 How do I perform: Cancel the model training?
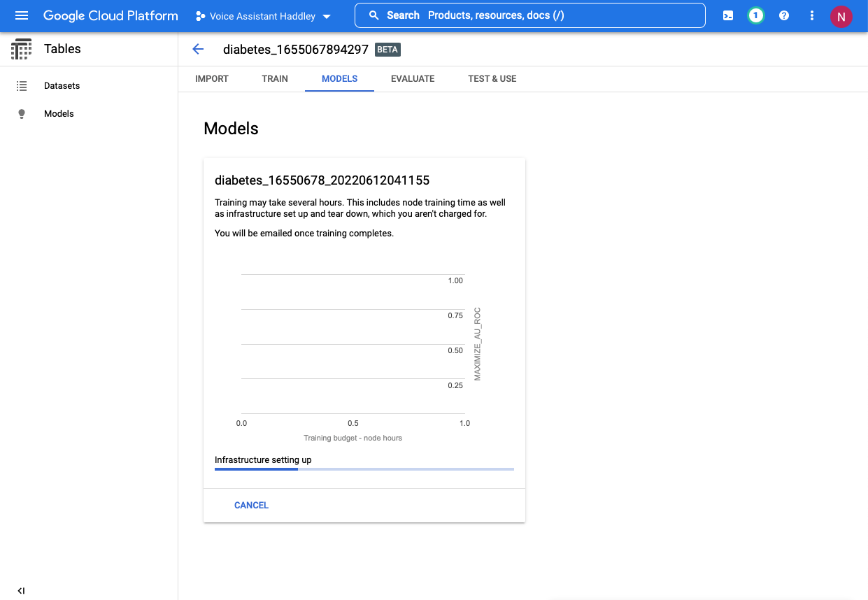(251, 505)
